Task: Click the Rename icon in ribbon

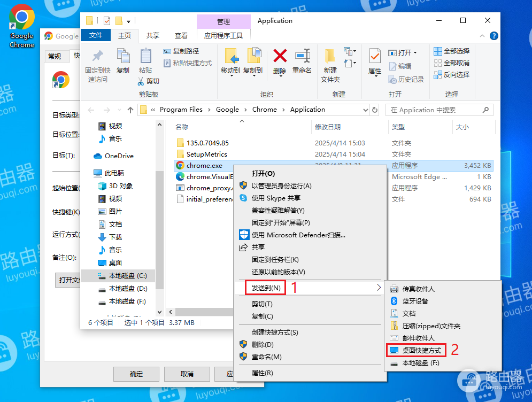Action: click(x=302, y=56)
